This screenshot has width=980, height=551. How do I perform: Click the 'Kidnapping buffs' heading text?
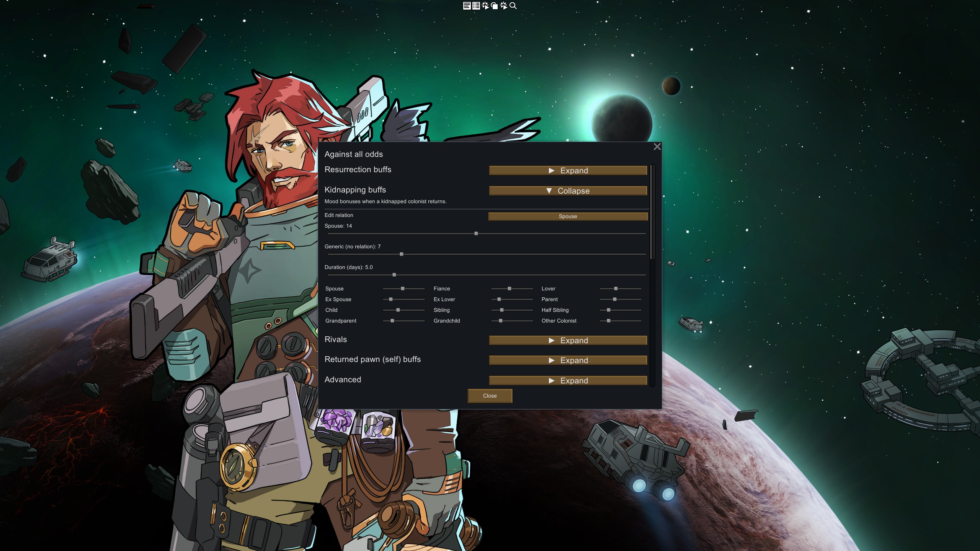pyautogui.click(x=355, y=190)
